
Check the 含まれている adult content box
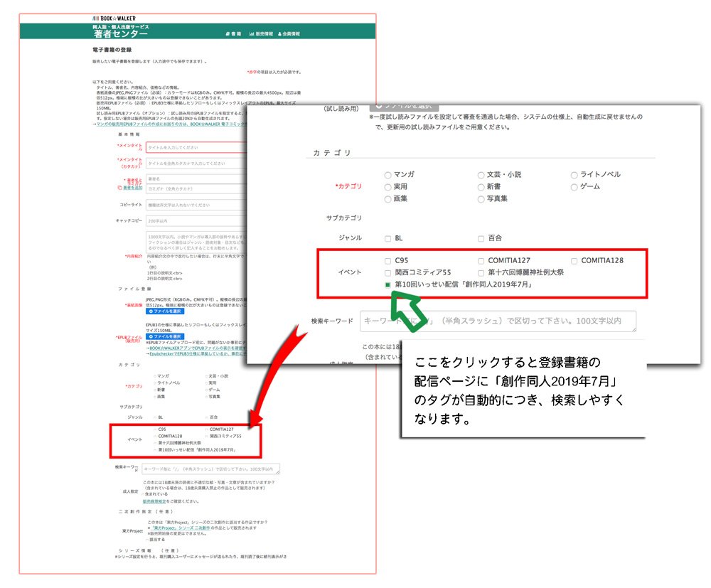pos(142,494)
